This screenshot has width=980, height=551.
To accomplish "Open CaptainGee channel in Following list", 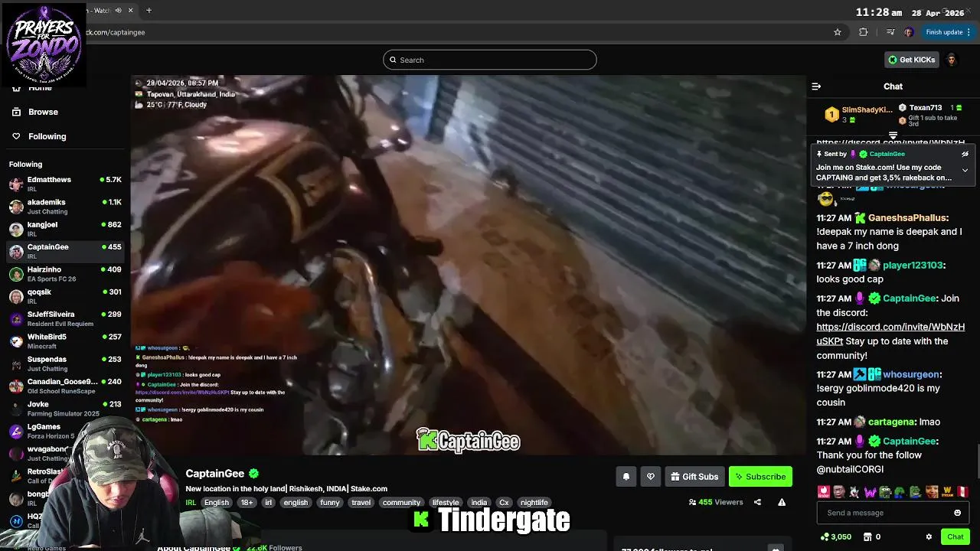I will (x=65, y=251).
